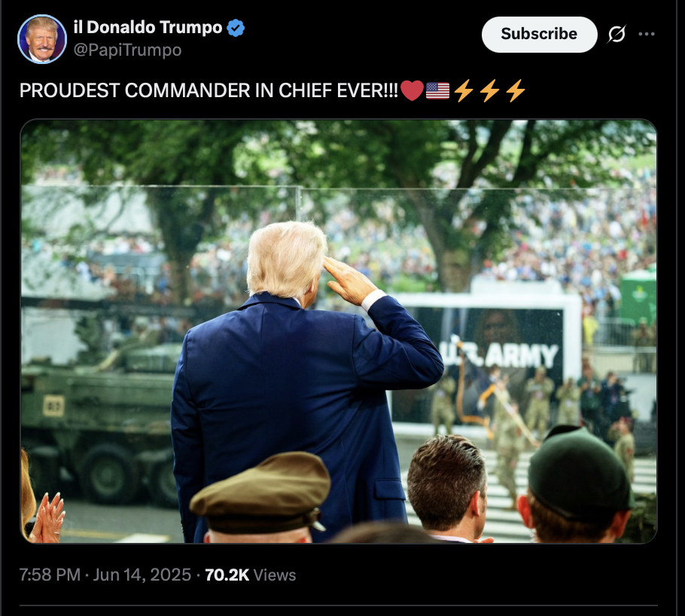Open the Grok slashed-circle icon
Screen dimensions: 685x616
pos(616,34)
